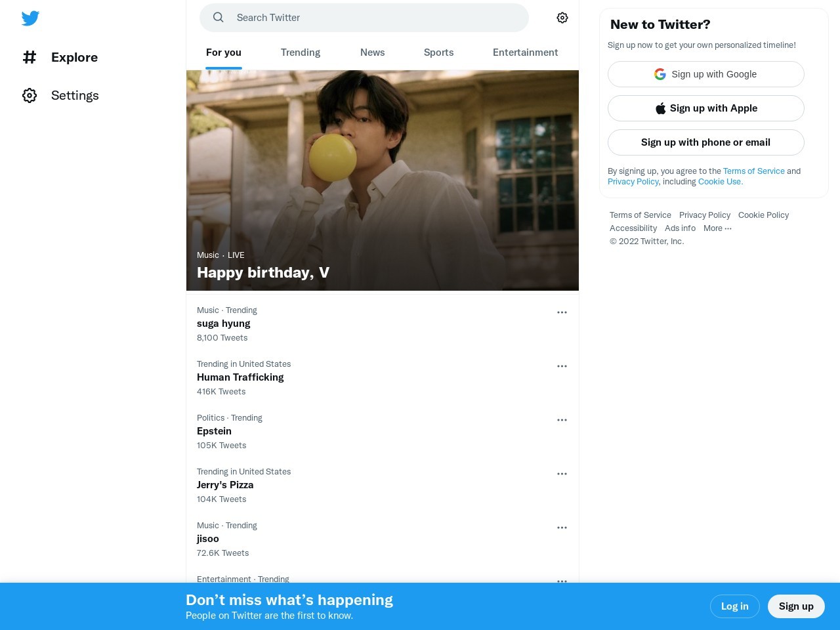Viewport: 840px width, 630px height.
Task: Open the Accessibility footer link
Action: coord(633,228)
